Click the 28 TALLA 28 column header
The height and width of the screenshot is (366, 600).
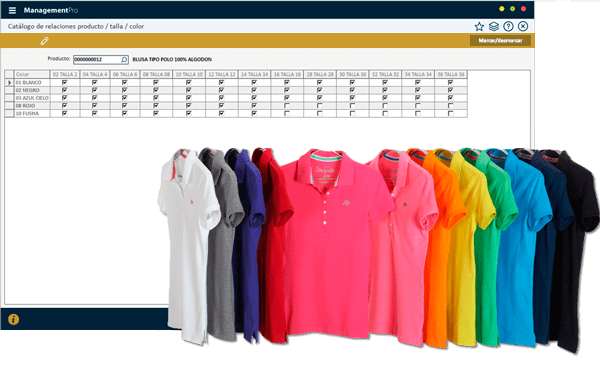tap(320, 74)
